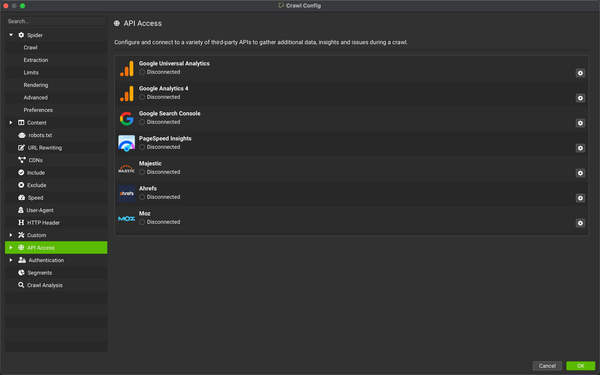
Task: Click the Majestic logo
Action: coord(127,169)
